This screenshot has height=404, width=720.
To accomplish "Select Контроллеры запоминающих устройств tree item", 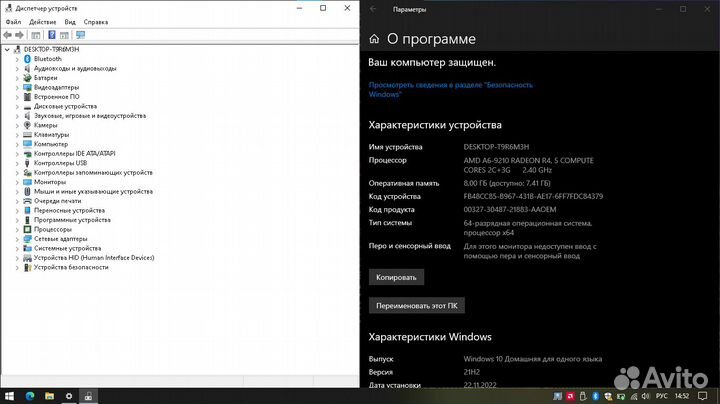I will [x=93, y=173].
